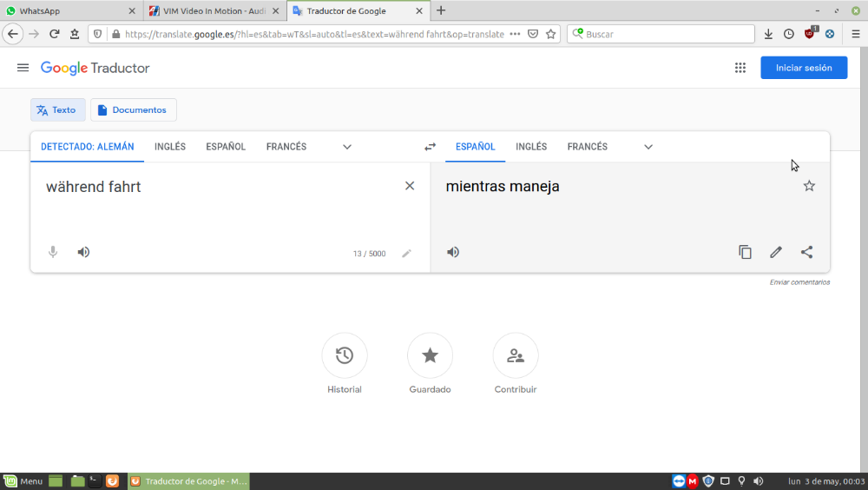The height and width of the screenshot is (490, 868).
Task: Copy the translation to clipboard
Action: coord(745,252)
